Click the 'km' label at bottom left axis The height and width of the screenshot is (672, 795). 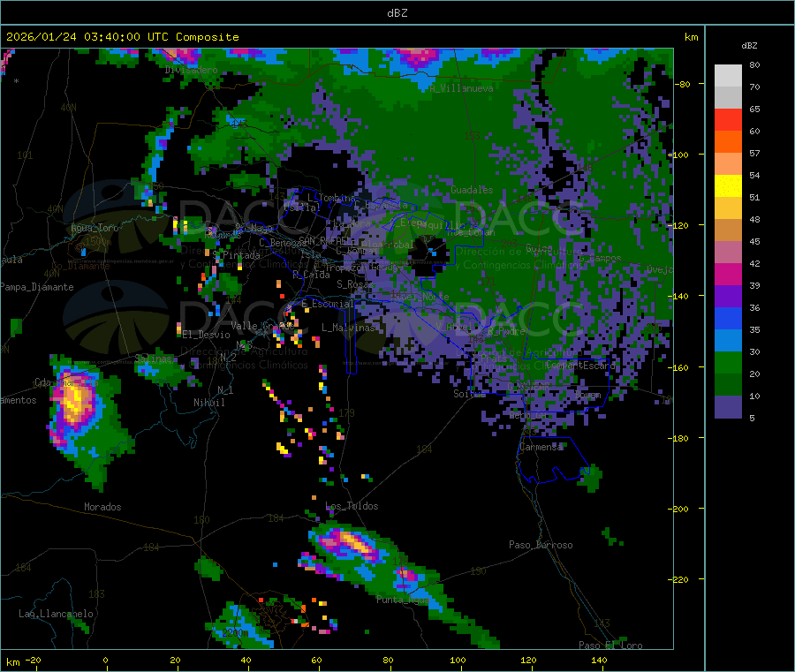12,662
